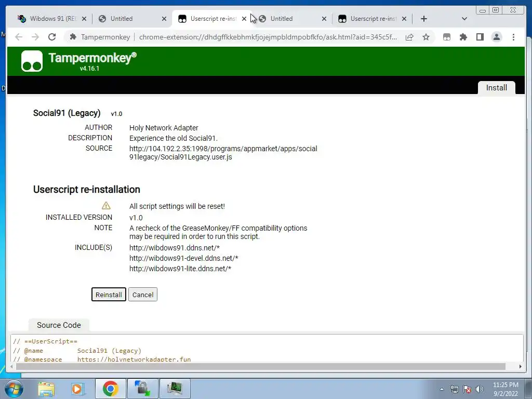The width and height of the screenshot is (532, 399).
Task: Open the Chrome profile menu
Action: 496,37
